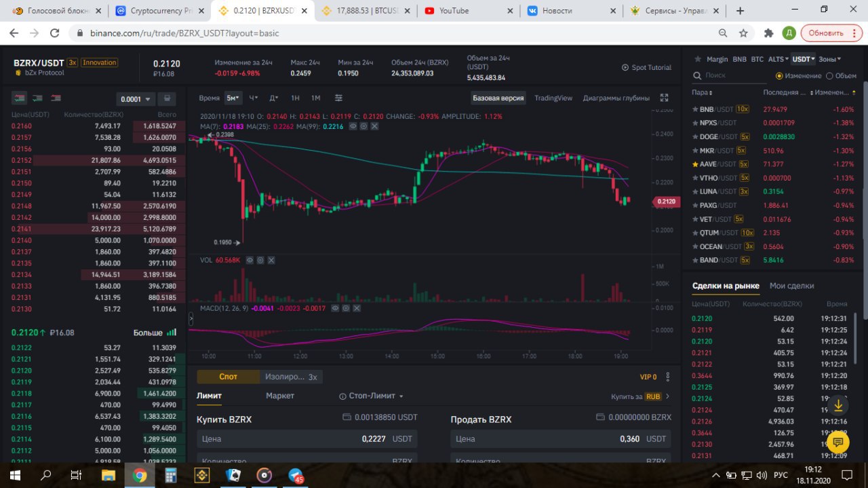
Task: Show sell orders only view icon
Action: [56, 98]
